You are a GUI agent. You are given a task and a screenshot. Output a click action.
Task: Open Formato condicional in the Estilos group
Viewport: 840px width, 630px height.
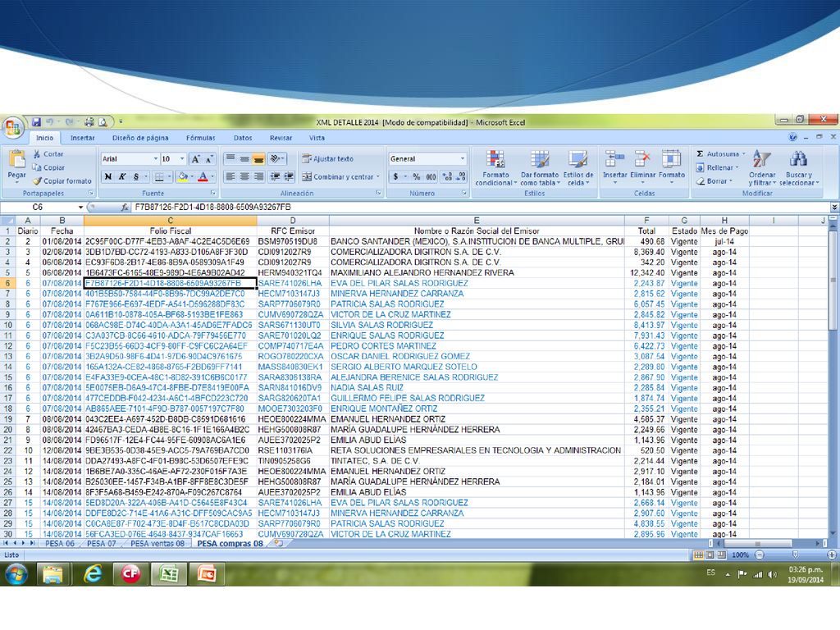tap(495, 168)
